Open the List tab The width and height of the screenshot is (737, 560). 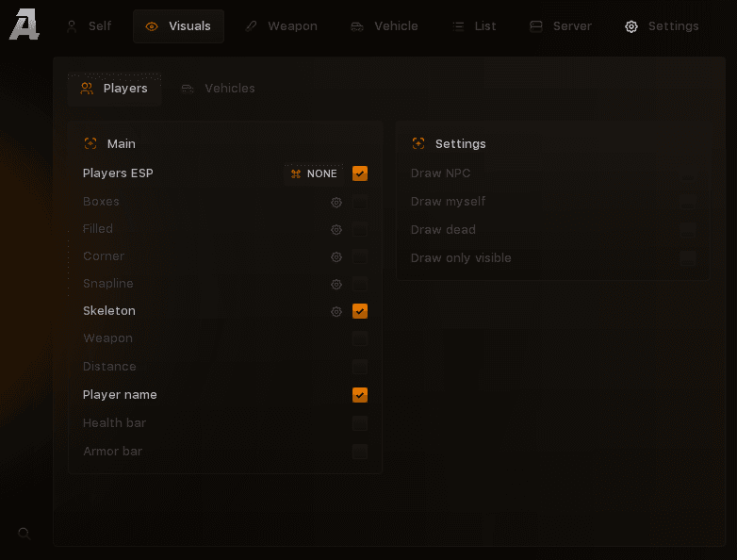tap(474, 25)
